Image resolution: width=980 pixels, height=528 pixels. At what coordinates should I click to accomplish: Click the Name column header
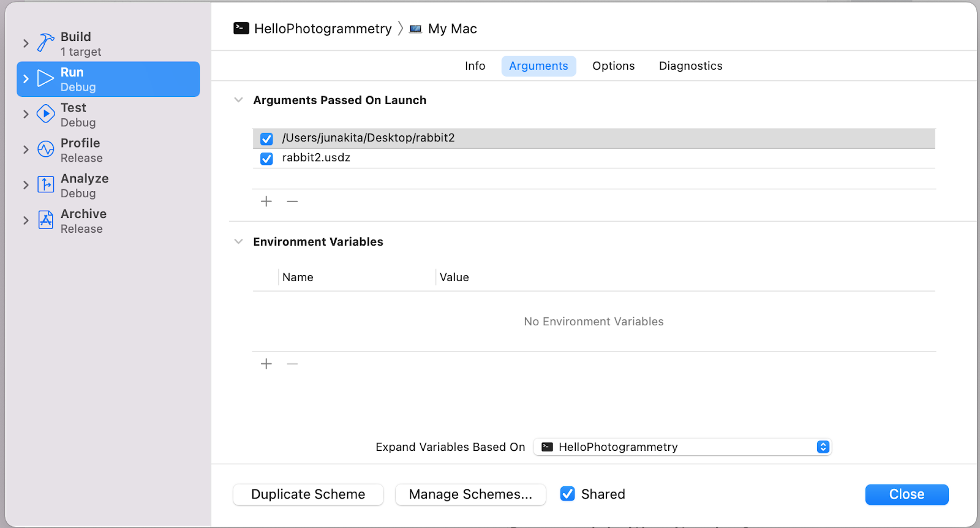298,277
